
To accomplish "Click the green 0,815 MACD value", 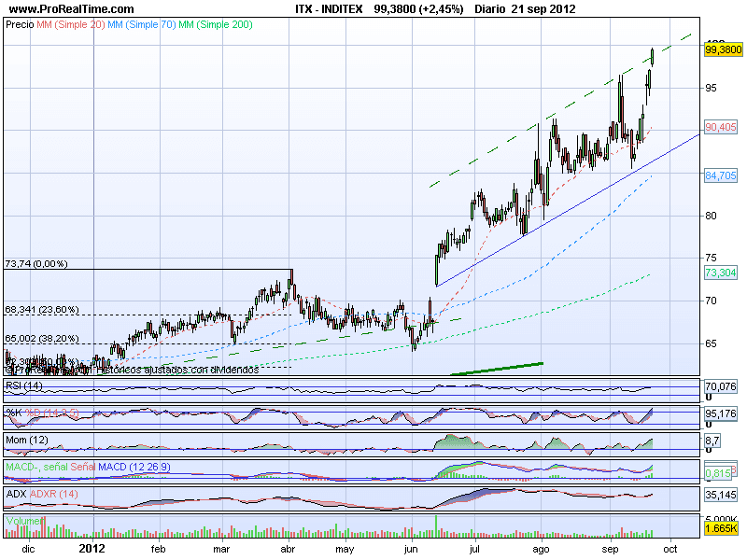I will click(x=718, y=473).
